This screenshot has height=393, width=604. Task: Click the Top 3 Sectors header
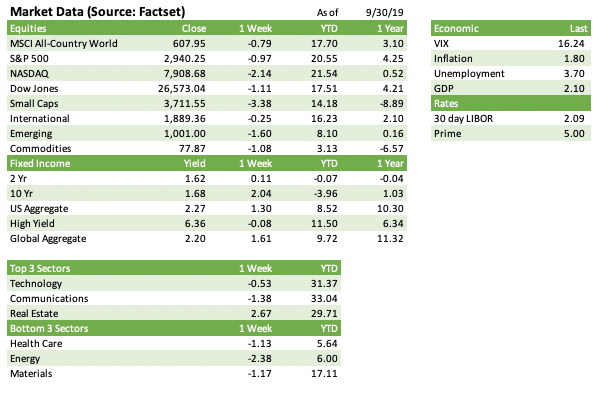40,269
